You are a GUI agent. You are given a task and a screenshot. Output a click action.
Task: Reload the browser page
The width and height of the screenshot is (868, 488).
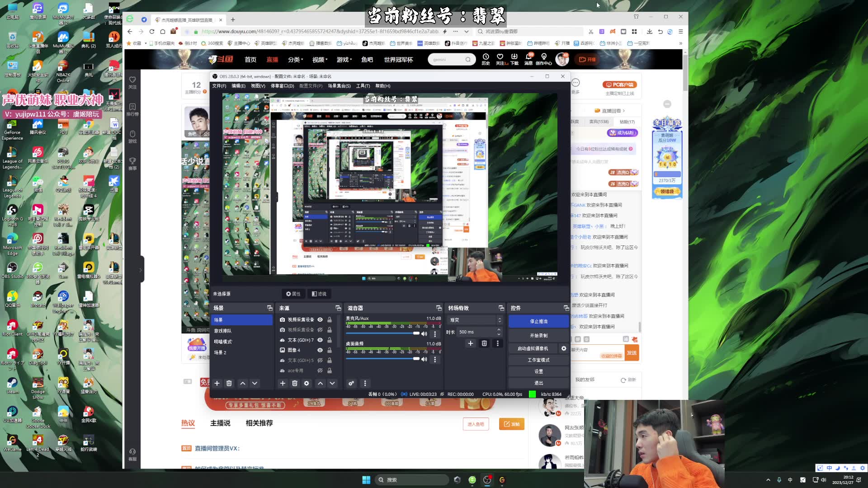(x=152, y=32)
